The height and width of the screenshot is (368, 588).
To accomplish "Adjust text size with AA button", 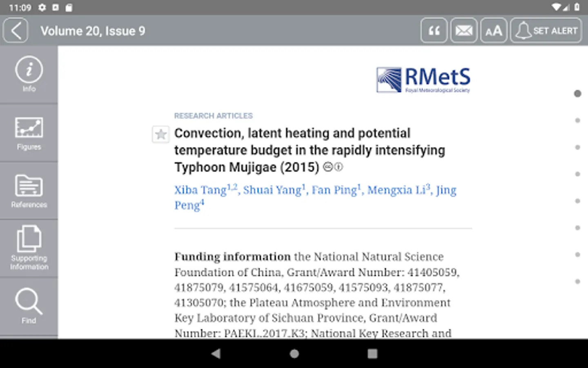I will tap(494, 31).
